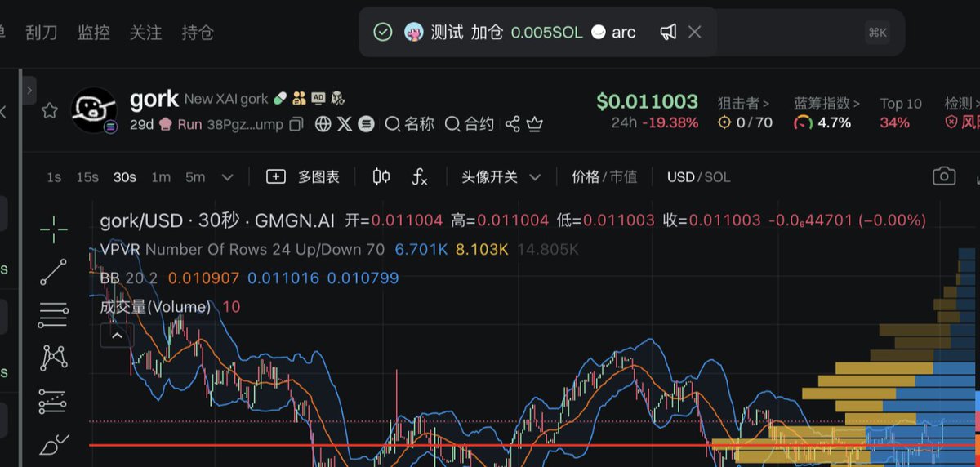980x467 pixels.
Task: Click the gork/USD · 30秒 chart title
Action: [x=218, y=220]
